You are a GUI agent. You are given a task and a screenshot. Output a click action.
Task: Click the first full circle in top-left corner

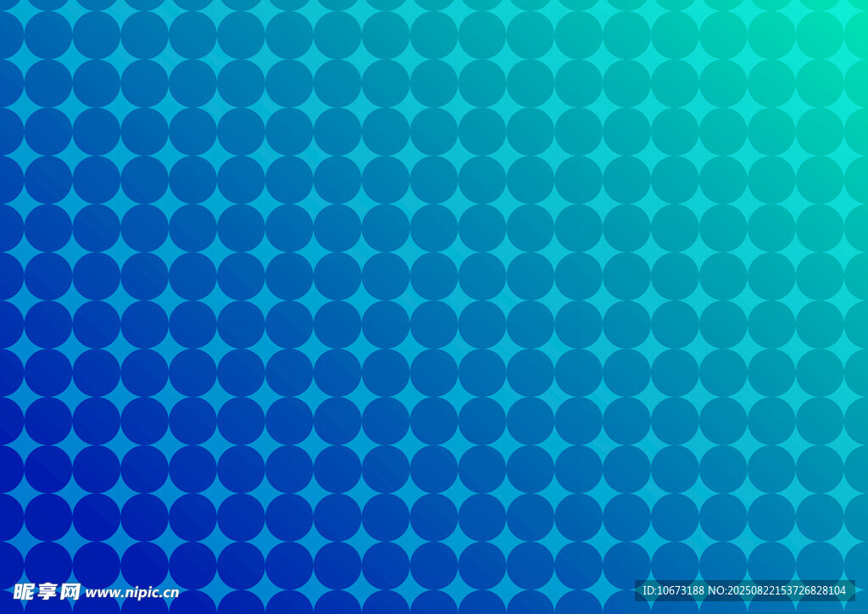[x=48, y=35]
